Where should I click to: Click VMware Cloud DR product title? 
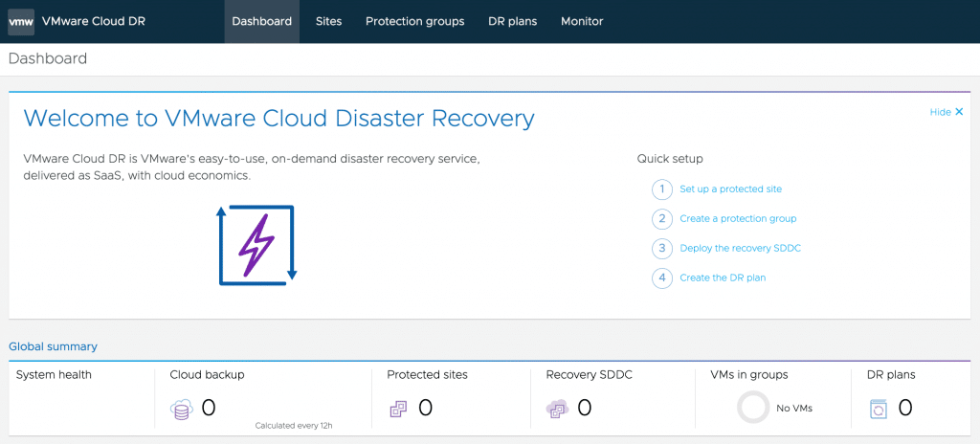[93, 21]
